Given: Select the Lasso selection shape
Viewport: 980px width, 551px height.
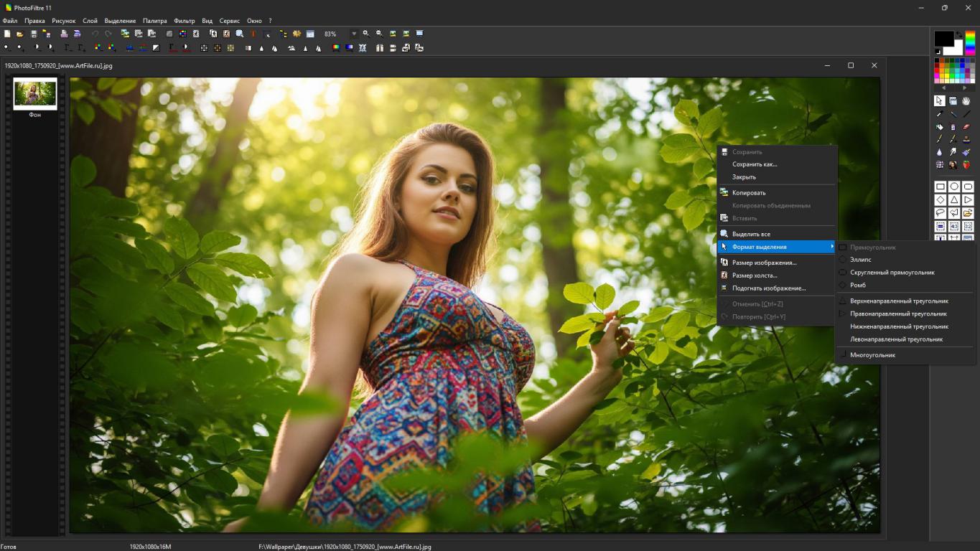Looking at the screenshot, I should tap(940, 213).
